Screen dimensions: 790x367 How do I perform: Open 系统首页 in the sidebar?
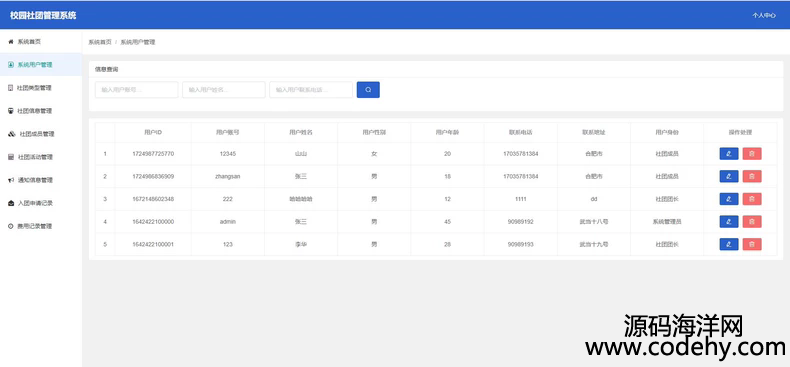41,42
